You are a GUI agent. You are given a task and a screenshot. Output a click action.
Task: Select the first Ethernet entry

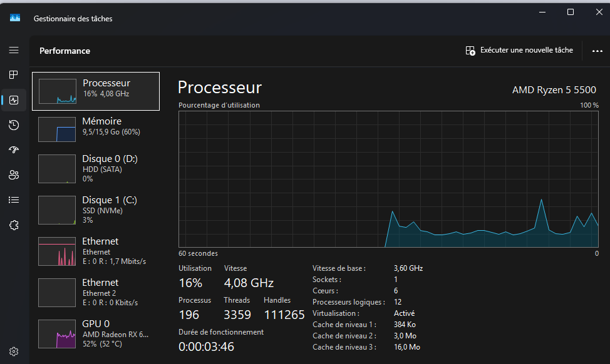(96, 251)
